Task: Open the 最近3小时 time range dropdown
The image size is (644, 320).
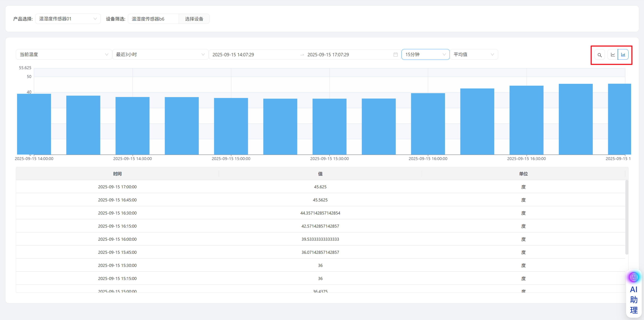Action: 160,55
